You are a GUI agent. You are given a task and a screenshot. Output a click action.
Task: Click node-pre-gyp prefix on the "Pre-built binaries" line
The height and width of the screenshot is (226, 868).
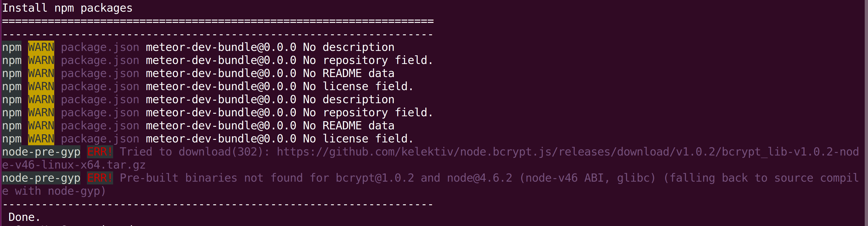pos(41,178)
